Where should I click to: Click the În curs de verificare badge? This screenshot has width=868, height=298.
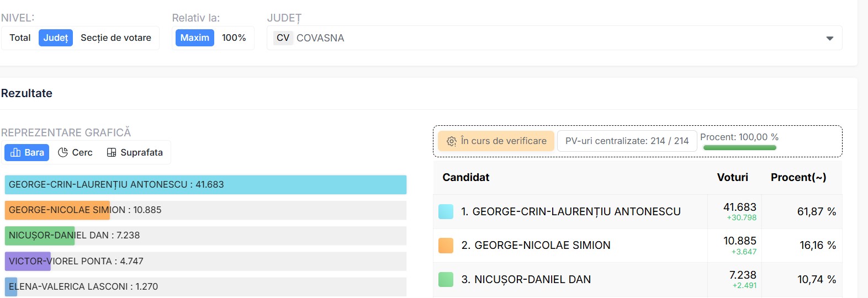click(496, 141)
